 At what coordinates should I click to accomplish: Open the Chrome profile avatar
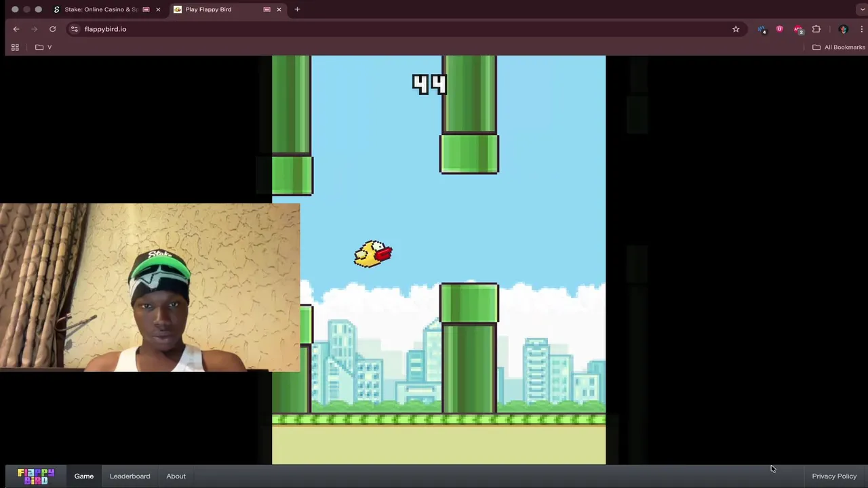[x=844, y=29]
